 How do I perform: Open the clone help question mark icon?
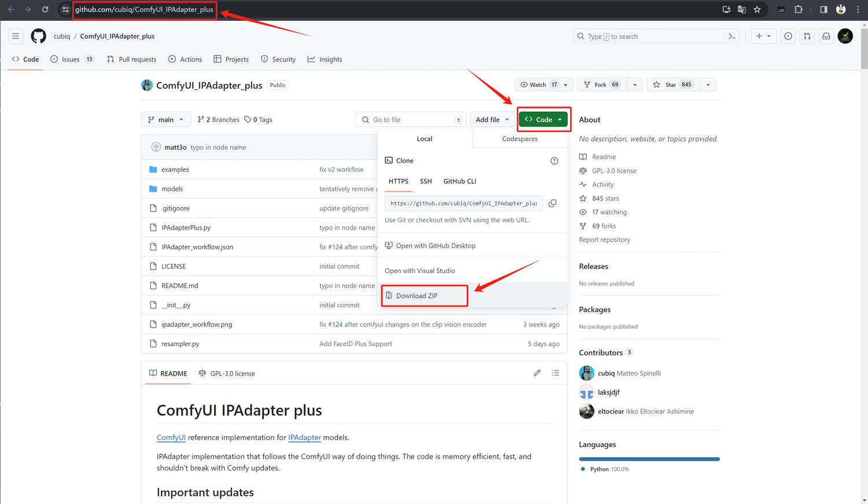(x=554, y=161)
